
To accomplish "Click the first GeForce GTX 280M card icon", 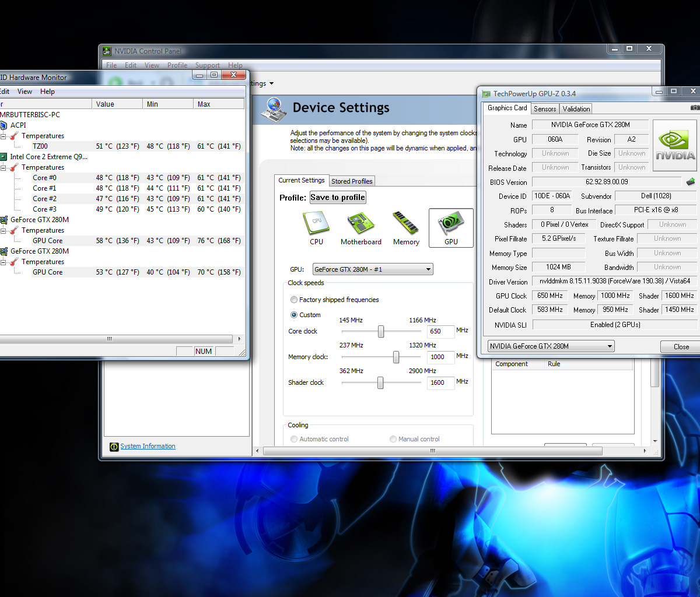I will coord(3,220).
